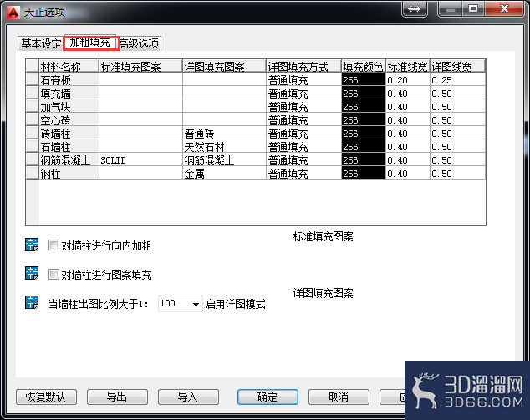Select row header of 钢柱 row
This screenshot has height=420, width=530.
[33, 173]
